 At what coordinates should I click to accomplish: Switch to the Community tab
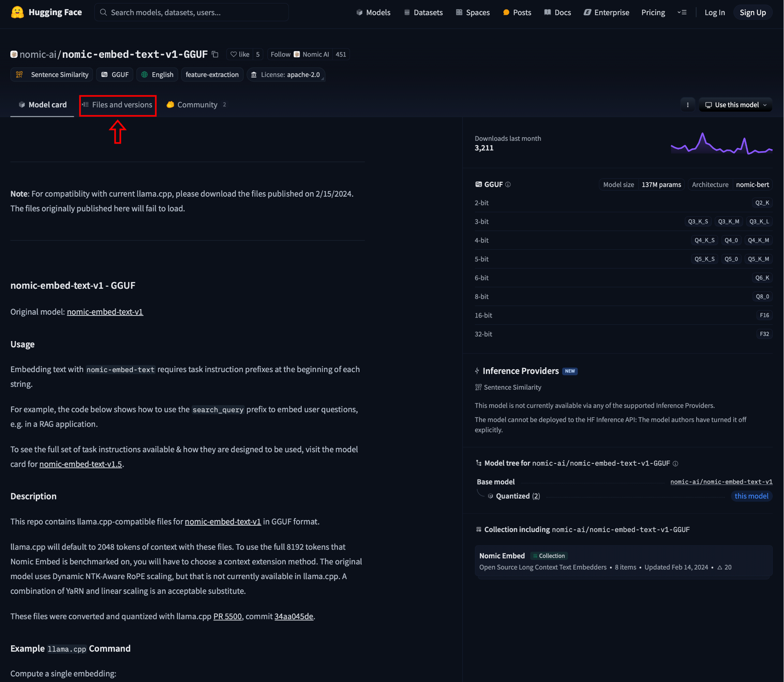197,105
